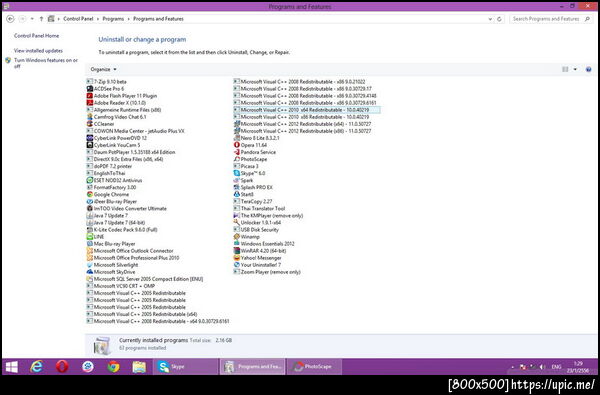This screenshot has height=395, width=600.
Task: Open the Help question mark icon
Action: [589, 69]
